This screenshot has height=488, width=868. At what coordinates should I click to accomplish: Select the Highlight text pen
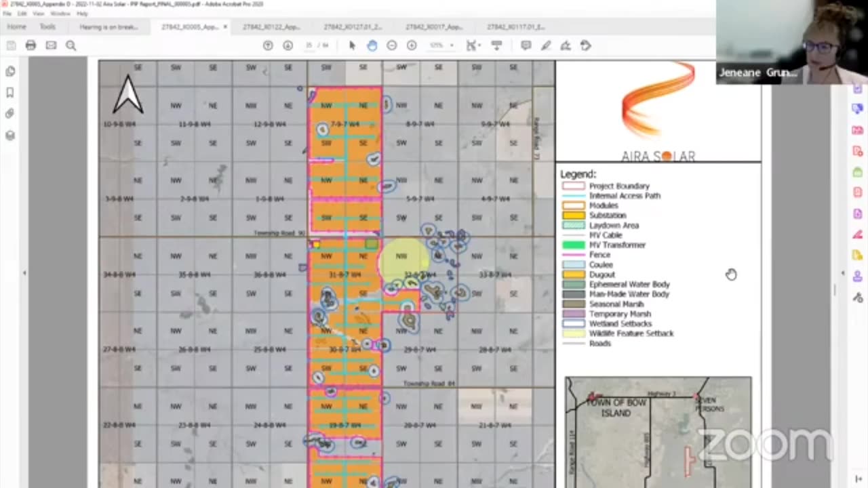pyautogui.click(x=546, y=45)
